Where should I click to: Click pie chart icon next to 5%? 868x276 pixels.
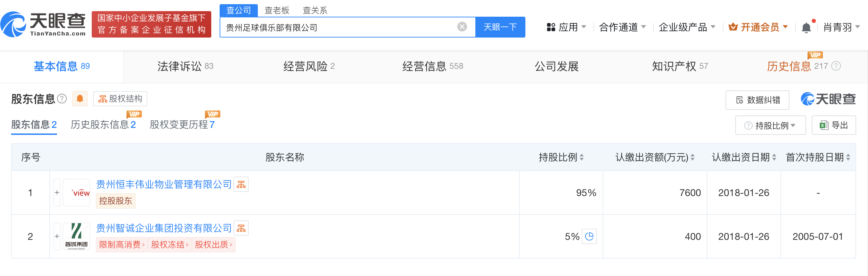pos(589,236)
